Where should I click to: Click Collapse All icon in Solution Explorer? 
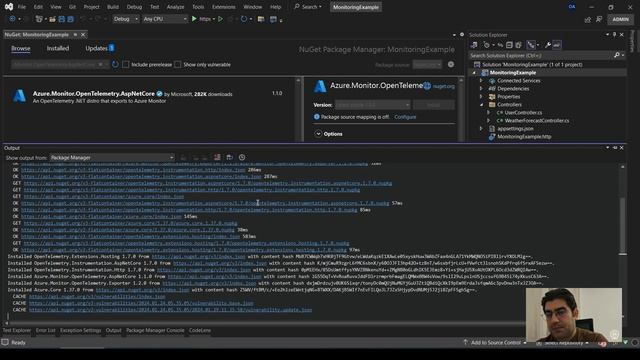509,45
